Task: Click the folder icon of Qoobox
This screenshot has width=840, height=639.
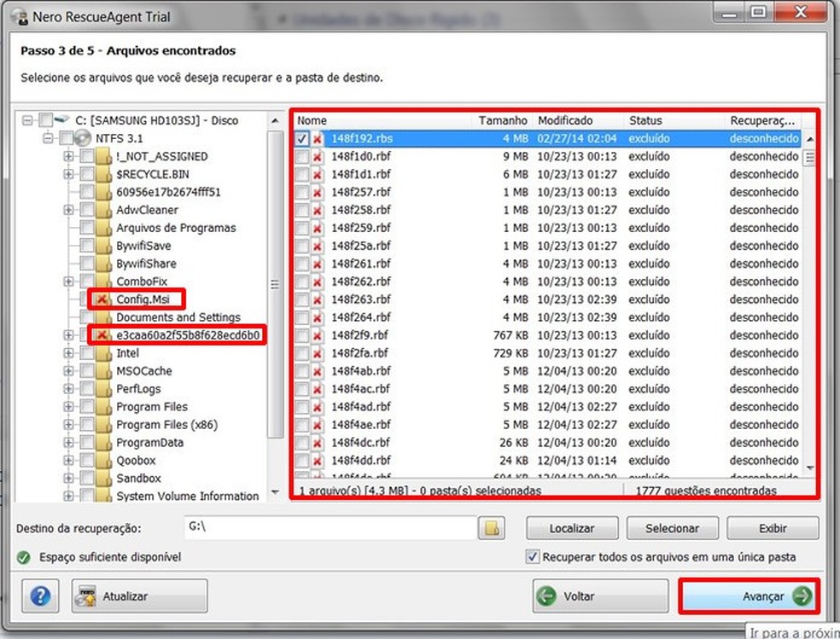Action: [x=103, y=460]
